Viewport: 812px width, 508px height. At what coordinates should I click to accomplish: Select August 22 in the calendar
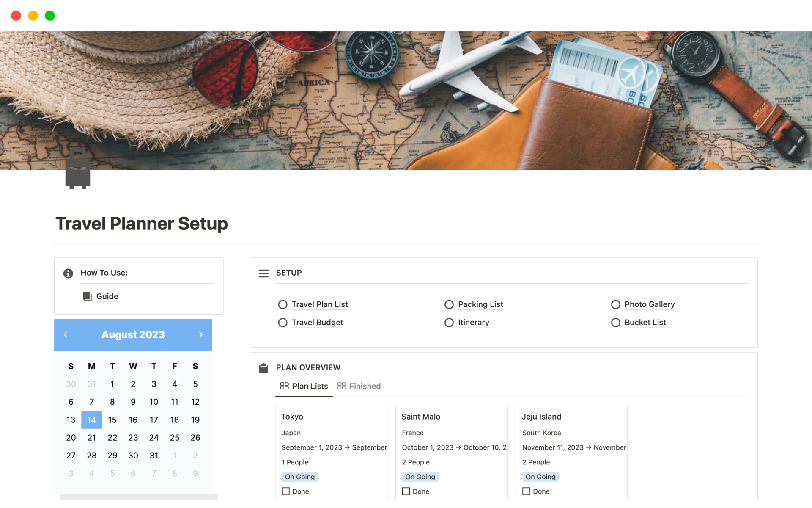[112, 438]
